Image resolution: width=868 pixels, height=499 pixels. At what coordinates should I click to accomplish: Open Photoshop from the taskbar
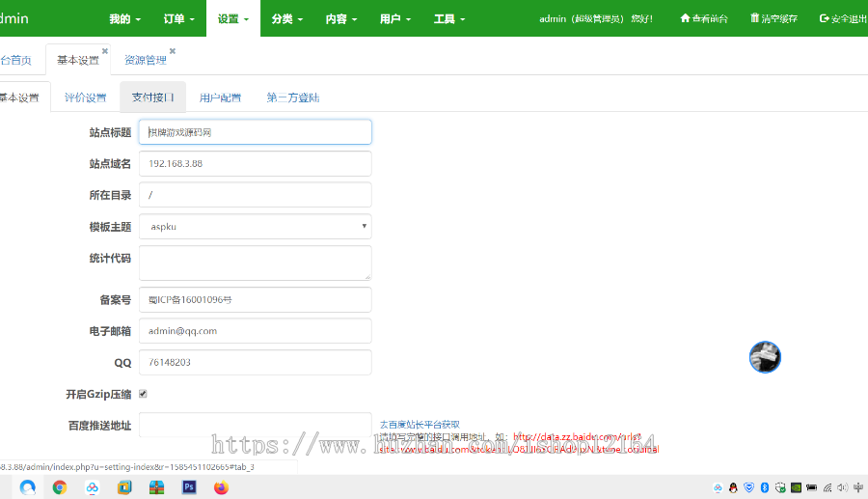click(189, 487)
